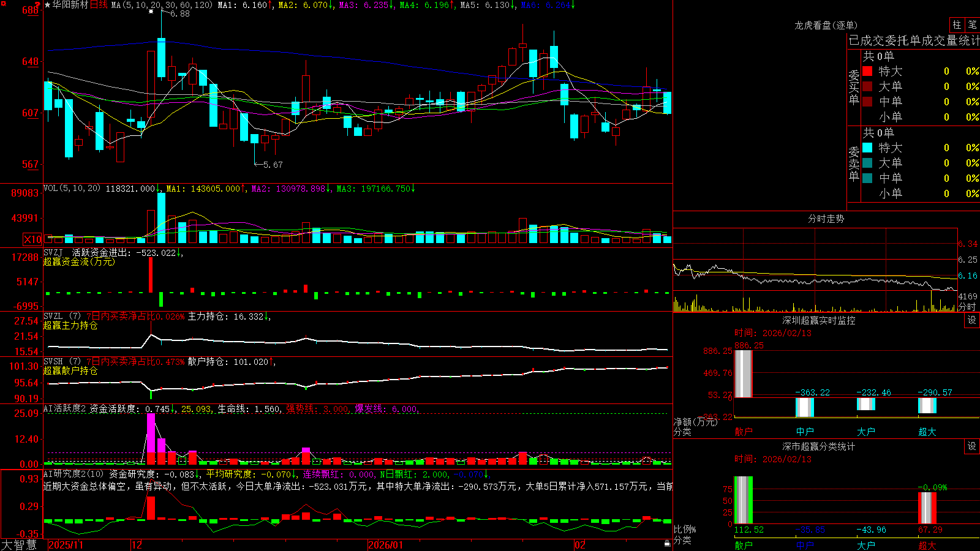The image size is (980, 551).
Task: Open MA(5,10,20,30,60,120) indicator parameters
Action: (x=162, y=5)
